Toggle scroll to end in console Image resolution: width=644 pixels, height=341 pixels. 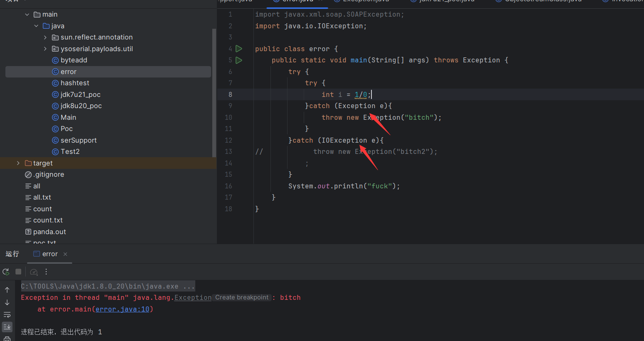(7, 327)
